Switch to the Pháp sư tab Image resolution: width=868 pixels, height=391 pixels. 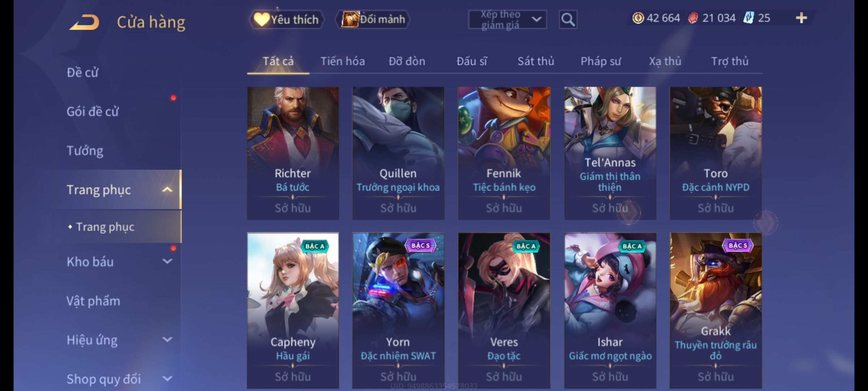[600, 61]
